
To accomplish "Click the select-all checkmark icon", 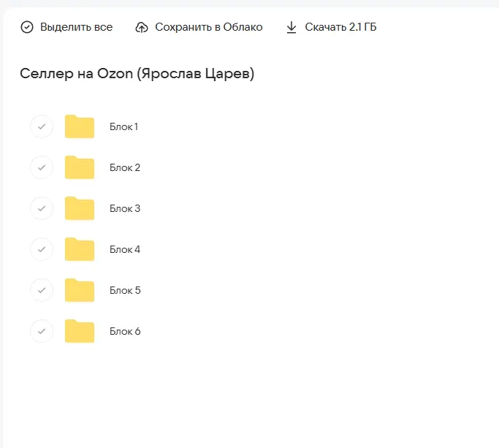I will [x=27, y=27].
